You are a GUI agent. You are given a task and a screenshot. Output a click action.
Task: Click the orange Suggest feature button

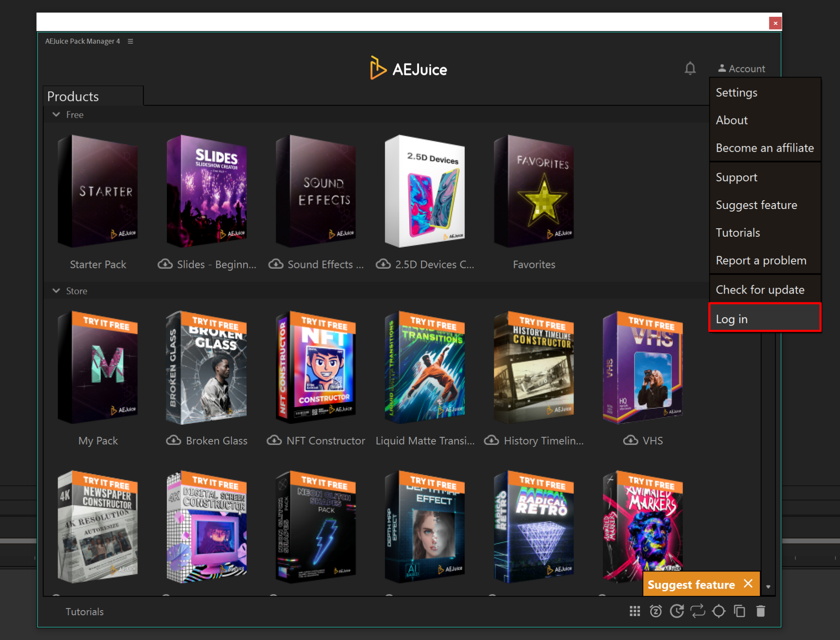tap(691, 584)
